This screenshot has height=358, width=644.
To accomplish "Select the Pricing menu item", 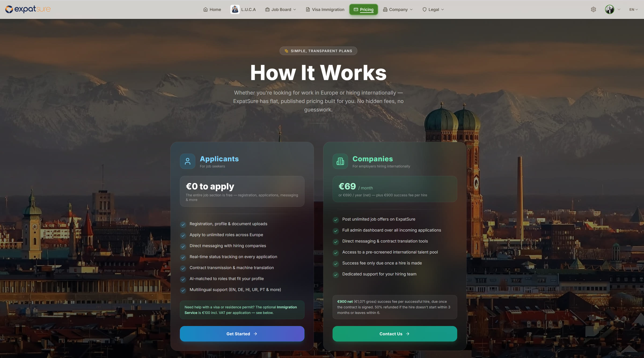I will pos(364,9).
